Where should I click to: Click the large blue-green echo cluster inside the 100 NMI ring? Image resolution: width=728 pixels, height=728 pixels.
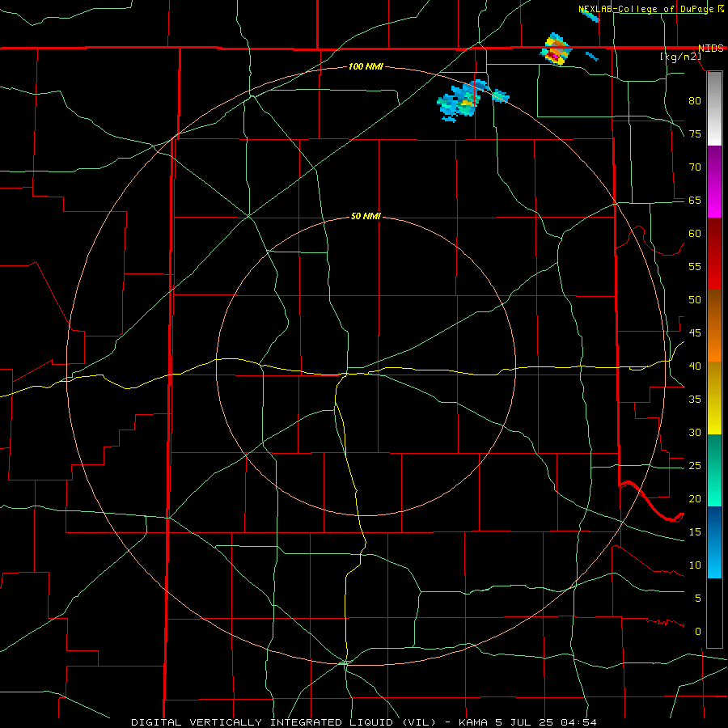click(x=462, y=100)
